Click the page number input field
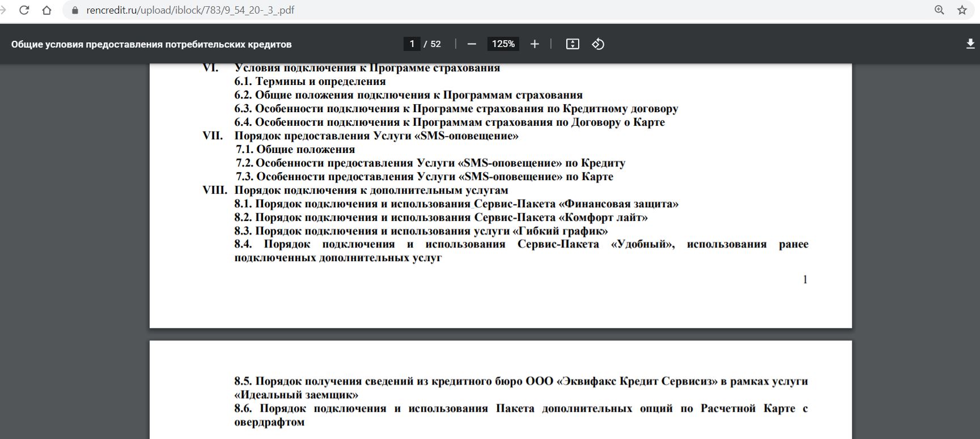The image size is (980, 439). (411, 44)
